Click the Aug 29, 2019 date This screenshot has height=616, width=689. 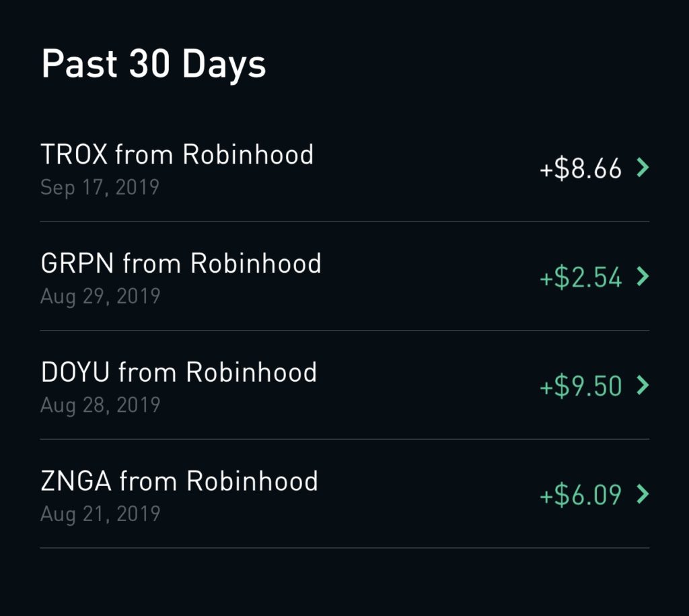pos(100,296)
